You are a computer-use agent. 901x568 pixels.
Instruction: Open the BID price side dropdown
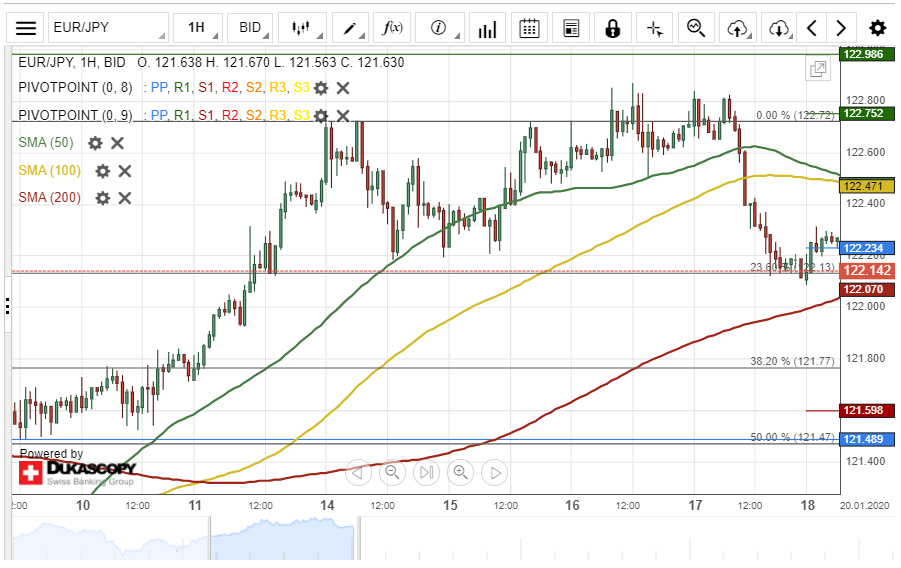click(x=251, y=28)
